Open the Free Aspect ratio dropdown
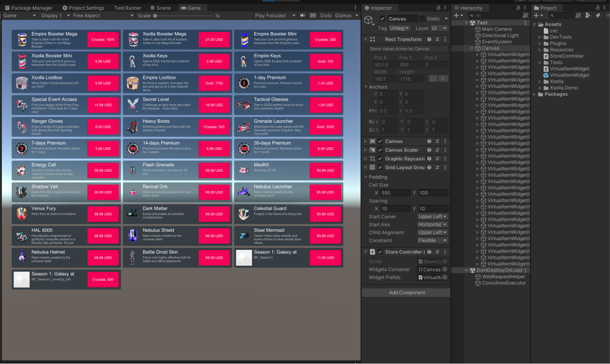Image resolution: width=610 pixels, height=364 pixels. (102, 16)
